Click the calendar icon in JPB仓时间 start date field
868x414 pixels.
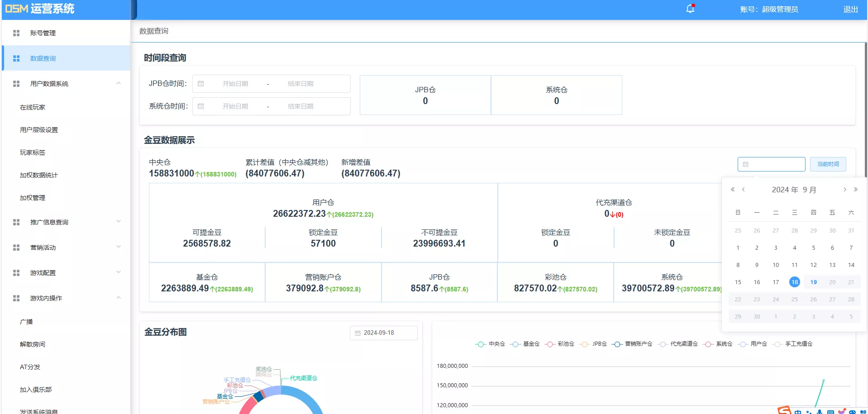(201, 84)
